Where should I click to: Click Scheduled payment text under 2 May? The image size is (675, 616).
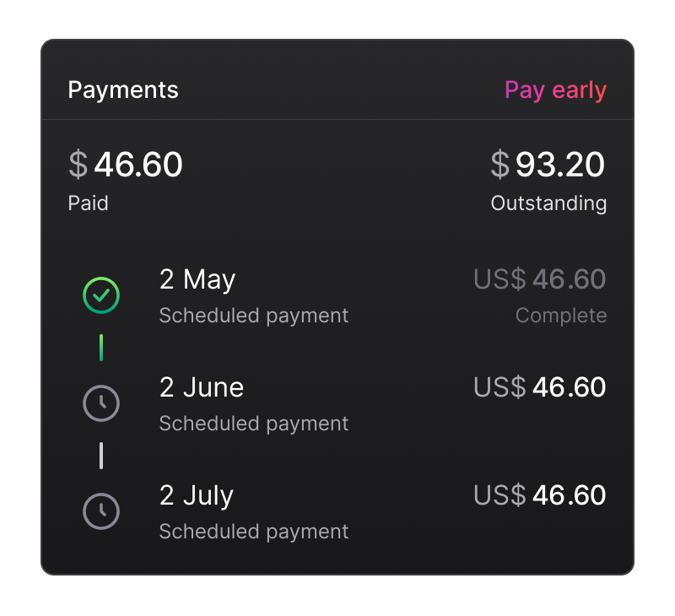(254, 316)
